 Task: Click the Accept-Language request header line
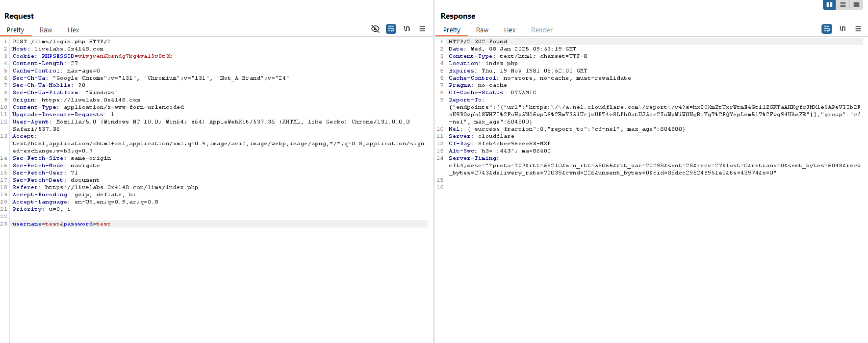(85, 202)
